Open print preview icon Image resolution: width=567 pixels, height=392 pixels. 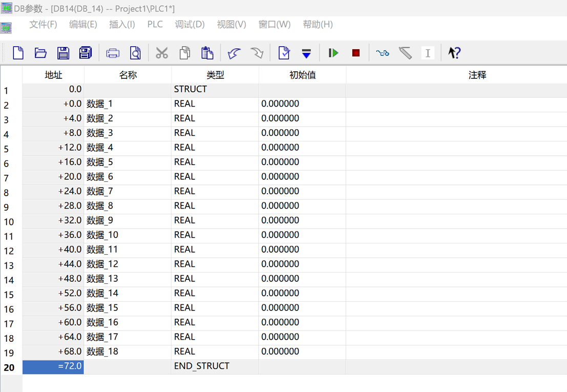tap(135, 53)
